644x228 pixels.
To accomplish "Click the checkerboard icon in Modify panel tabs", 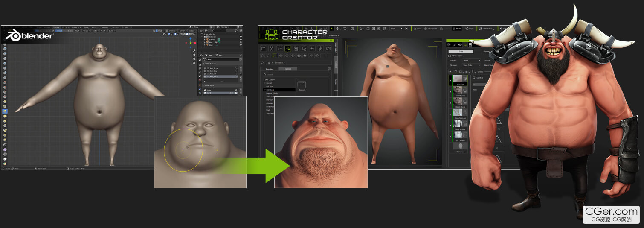I will tap(470, 45).
